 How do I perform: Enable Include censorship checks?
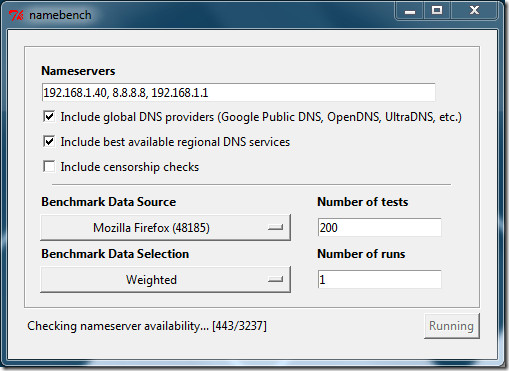pos(49,166)
